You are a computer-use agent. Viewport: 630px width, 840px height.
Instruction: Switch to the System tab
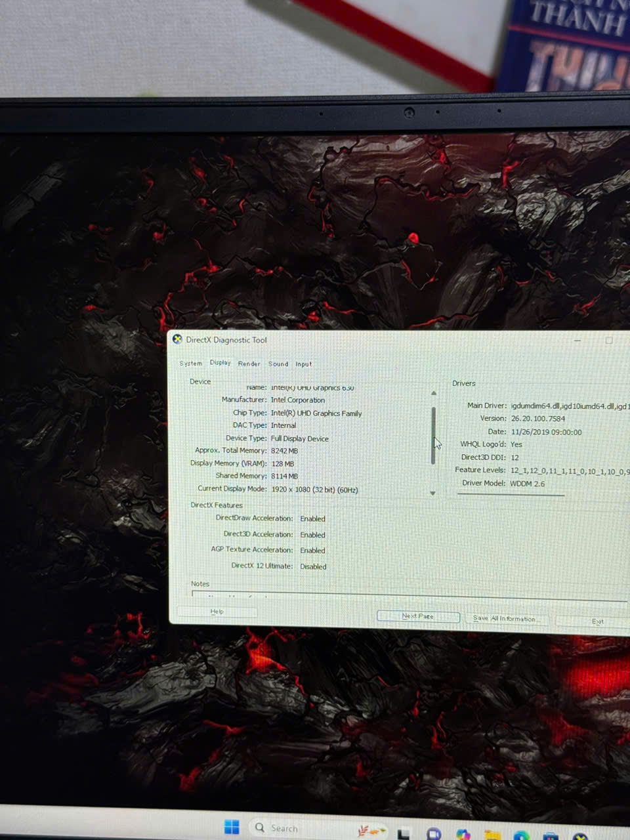(191, 363)
